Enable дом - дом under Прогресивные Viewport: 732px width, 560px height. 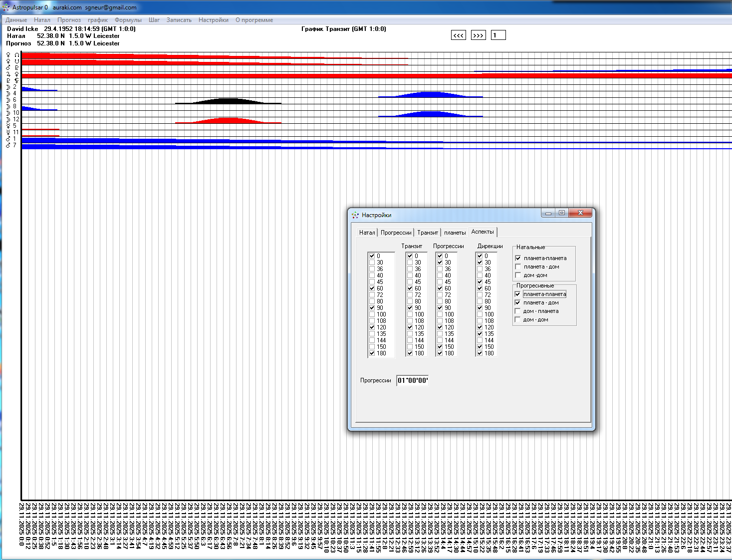[518, 320]
